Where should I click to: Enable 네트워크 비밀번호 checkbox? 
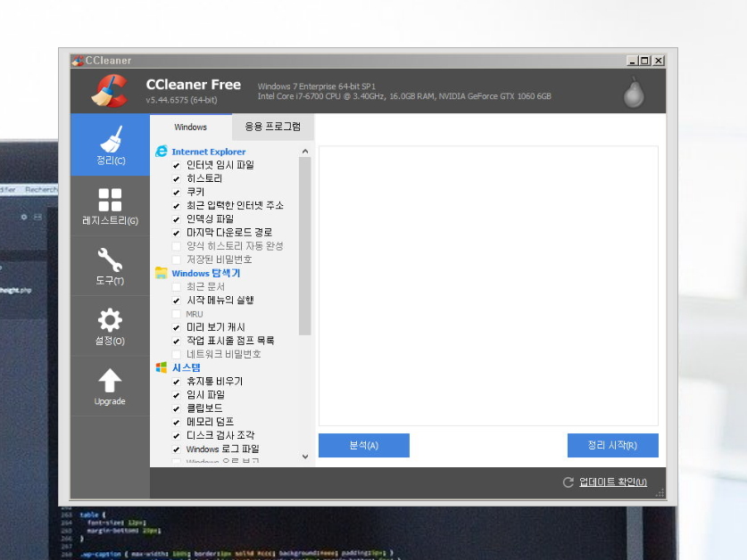177,354
